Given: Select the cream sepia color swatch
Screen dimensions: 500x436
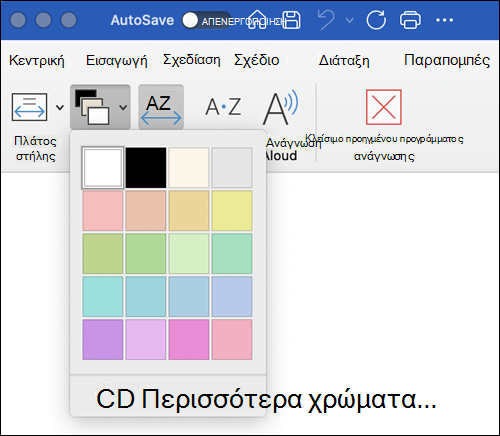Looking at the screenshot, I should pos(189,168).
